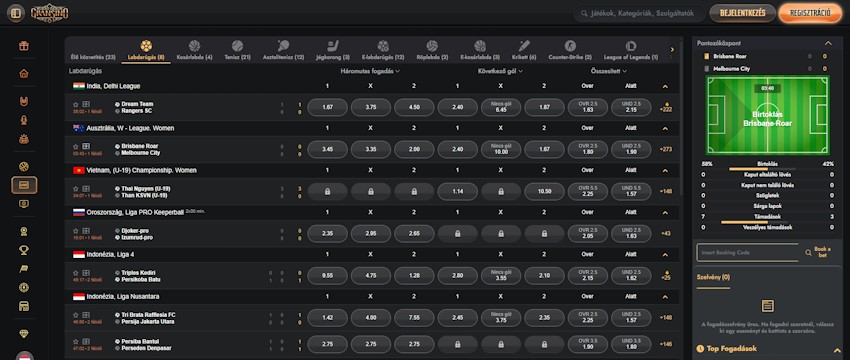Open the trophy tournaments sidebar icon

(24, 250)
